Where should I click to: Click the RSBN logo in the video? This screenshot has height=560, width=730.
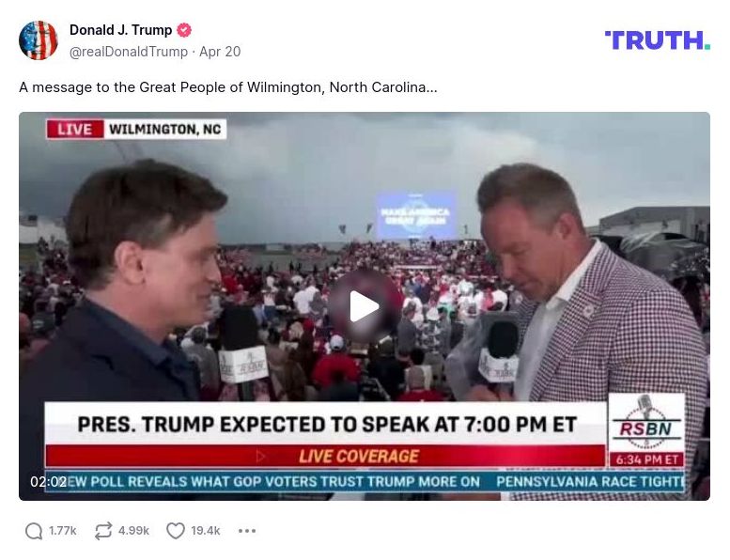click(x=646, y=423)
